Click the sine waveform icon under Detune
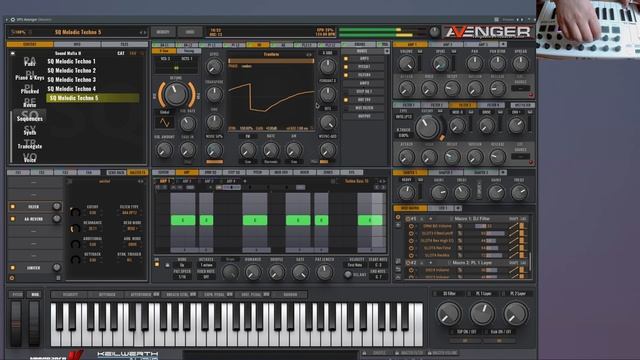 click(164, 122)
